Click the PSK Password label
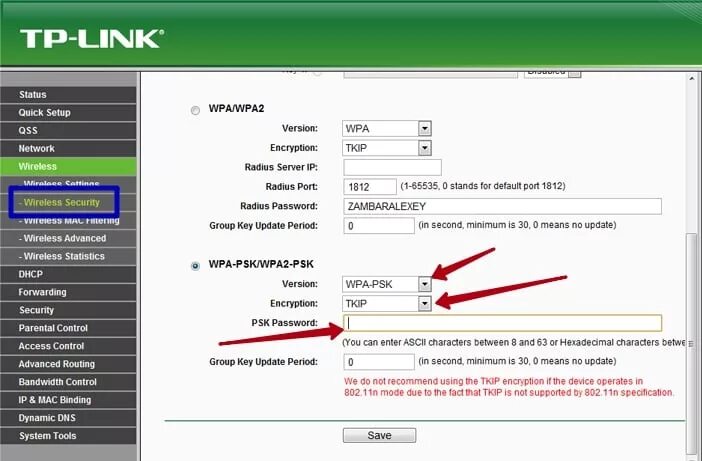Screen dimensions: 702x461 coord(284,323)
